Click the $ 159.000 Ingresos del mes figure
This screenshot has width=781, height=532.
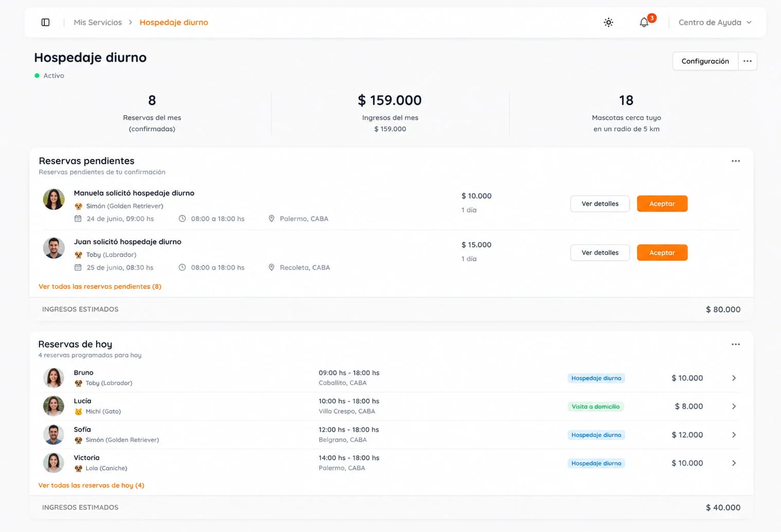(x=390, y=100)
